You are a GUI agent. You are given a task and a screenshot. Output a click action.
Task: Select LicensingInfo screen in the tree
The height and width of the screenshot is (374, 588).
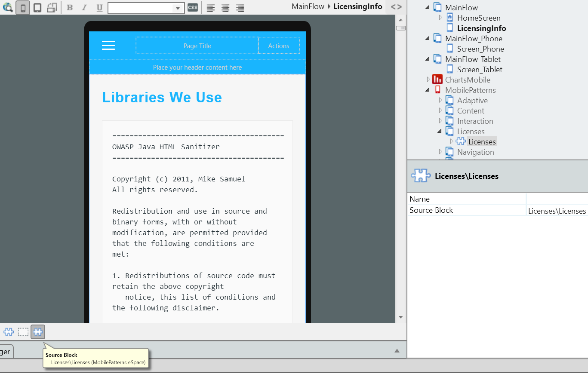click(482, 28)
